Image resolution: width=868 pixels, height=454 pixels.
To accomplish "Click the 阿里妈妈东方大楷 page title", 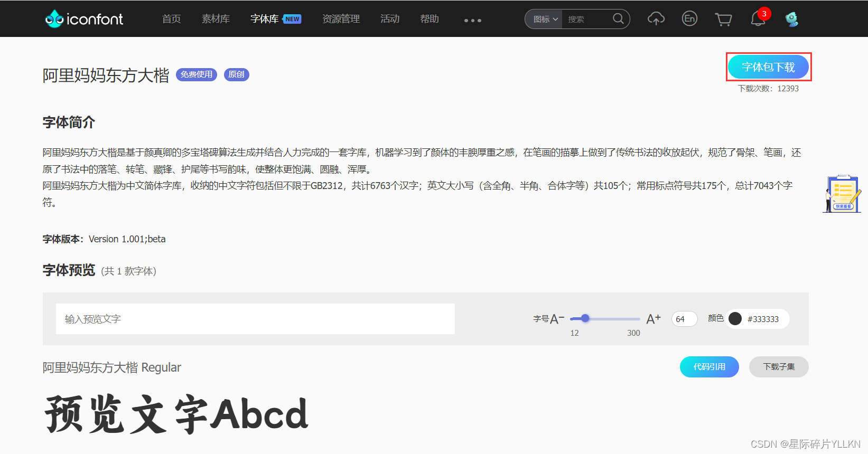I will (x=106, y=75).
